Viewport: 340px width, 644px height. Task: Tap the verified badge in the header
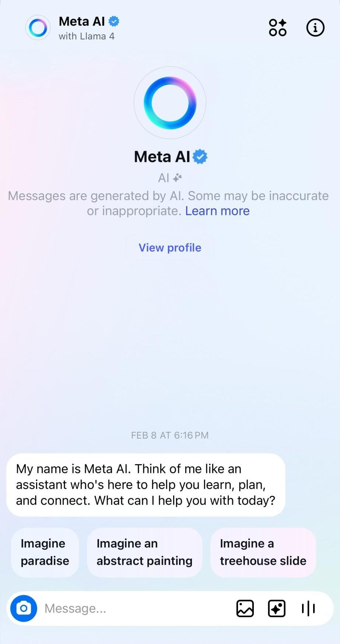pos(114,21)
